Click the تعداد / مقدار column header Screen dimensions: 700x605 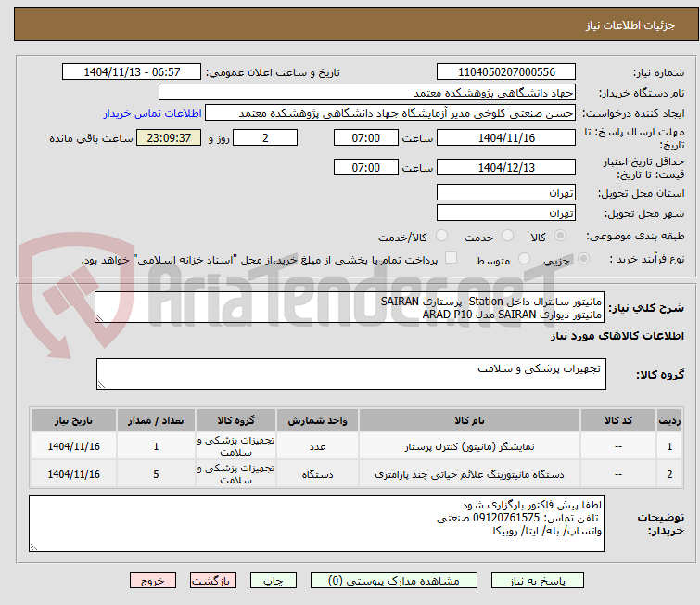point(156,420)
